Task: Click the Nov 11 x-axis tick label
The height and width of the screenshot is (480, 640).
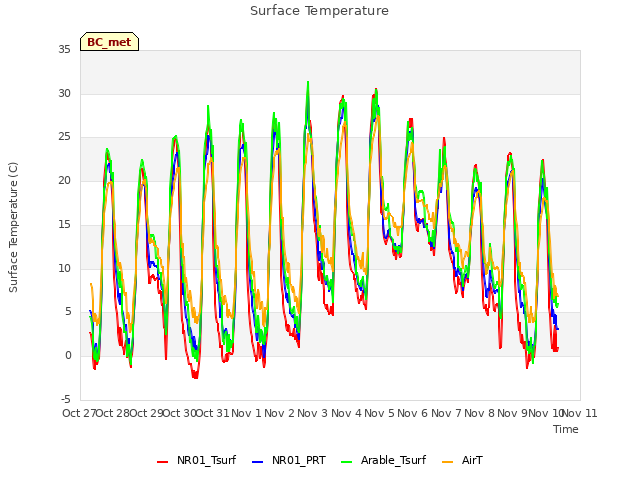Action: pos(580,413)
